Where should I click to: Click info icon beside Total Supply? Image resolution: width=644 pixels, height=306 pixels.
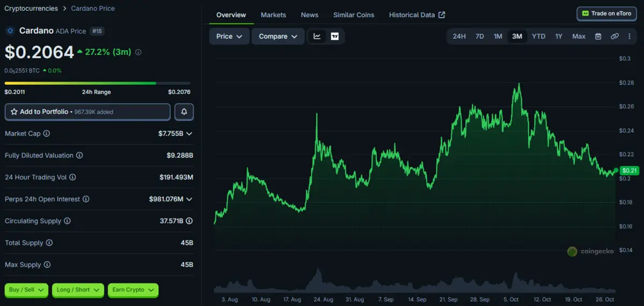(x=49, y=243)
